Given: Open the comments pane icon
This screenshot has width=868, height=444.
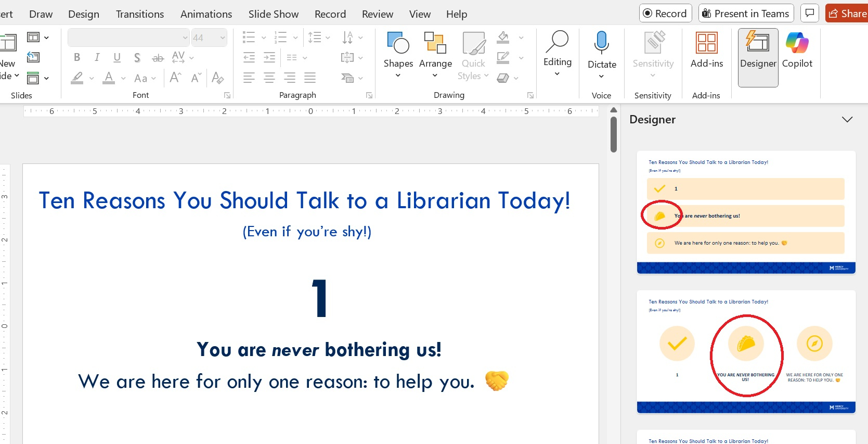Looking at the screenshot, I should (x=810, y=14).
